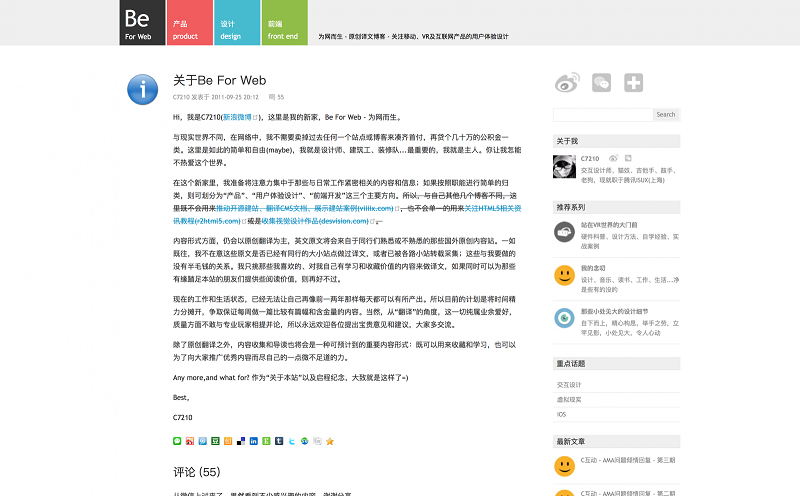The height and width of the screenshot is (496, 800).
Task: Open the 新浪微博 link in the first paragraph
Action: pos(237,117)
